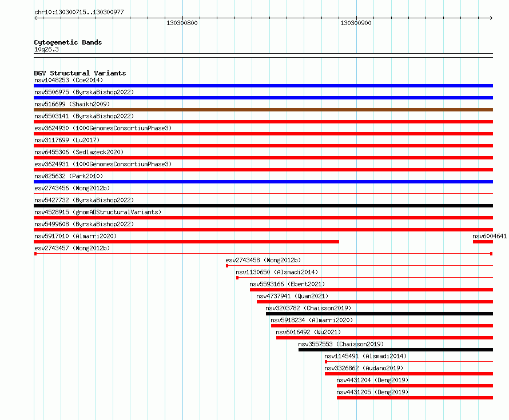Open the nsv516699 (Shaikh2009) variant label
Screen dimensions: 509x420
click(72, 104)
